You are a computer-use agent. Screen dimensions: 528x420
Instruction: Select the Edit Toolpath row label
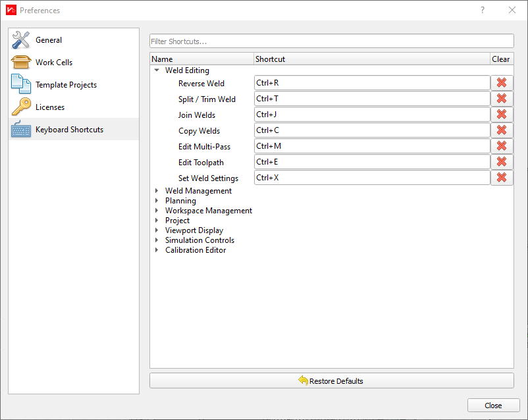coord(201,163)
